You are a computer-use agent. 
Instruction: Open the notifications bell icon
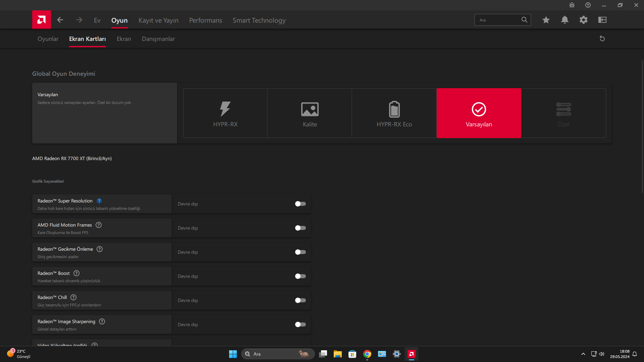(565, 20)
